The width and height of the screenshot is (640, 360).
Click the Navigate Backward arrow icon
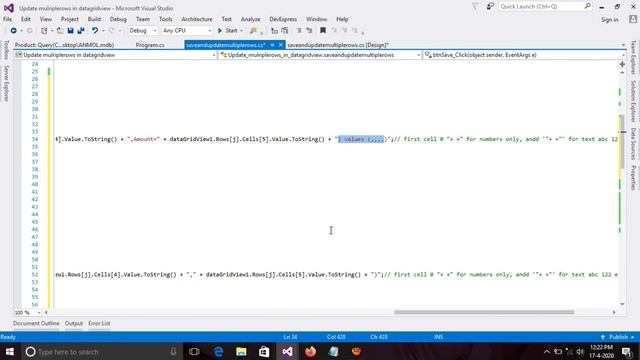[13, 31]
